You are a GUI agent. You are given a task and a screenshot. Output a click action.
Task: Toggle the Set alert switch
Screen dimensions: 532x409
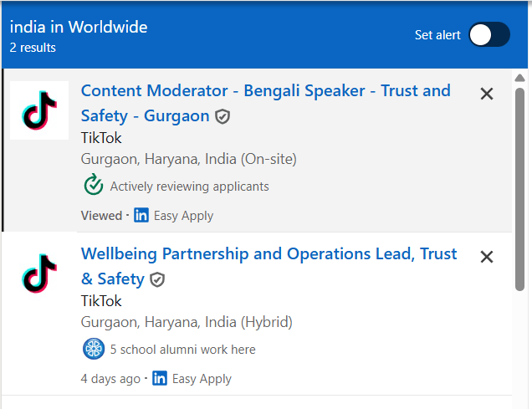(x=489, y=35)
